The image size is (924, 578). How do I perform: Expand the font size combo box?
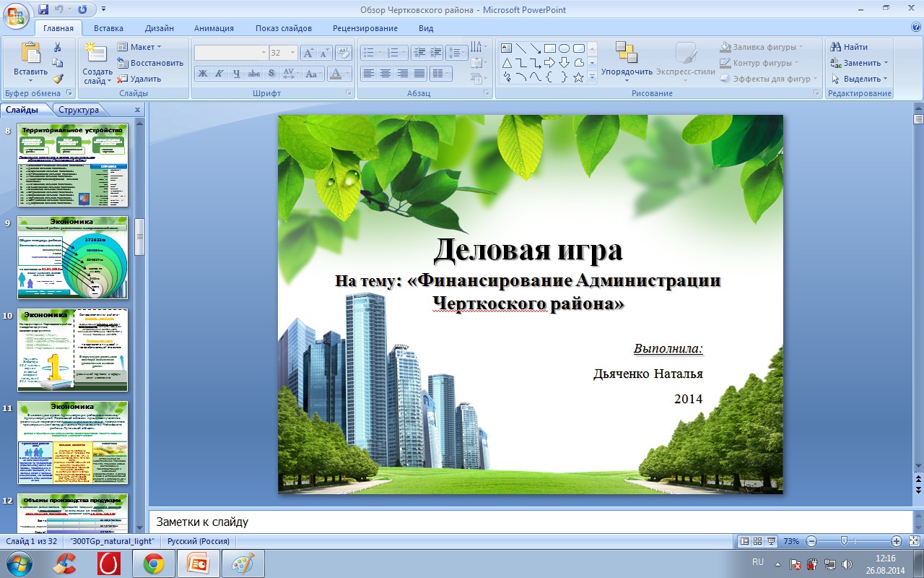(292, 53)
